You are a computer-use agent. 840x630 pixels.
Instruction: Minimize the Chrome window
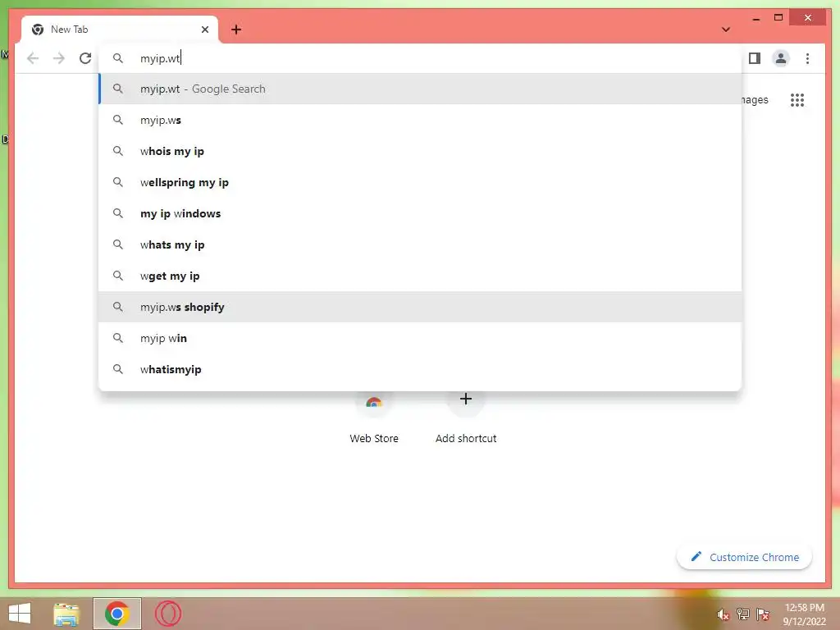pos(756,18)
